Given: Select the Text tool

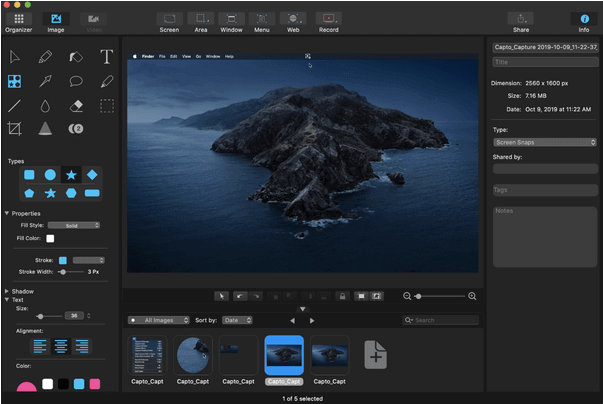Looking at the screenshot, I should (106, 57).
